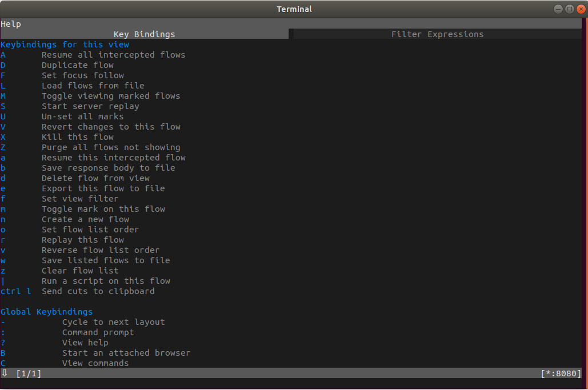Select "Toggle viewing marked flows" binding
This screenshot has width=588, height=390.
pos(111,95)
